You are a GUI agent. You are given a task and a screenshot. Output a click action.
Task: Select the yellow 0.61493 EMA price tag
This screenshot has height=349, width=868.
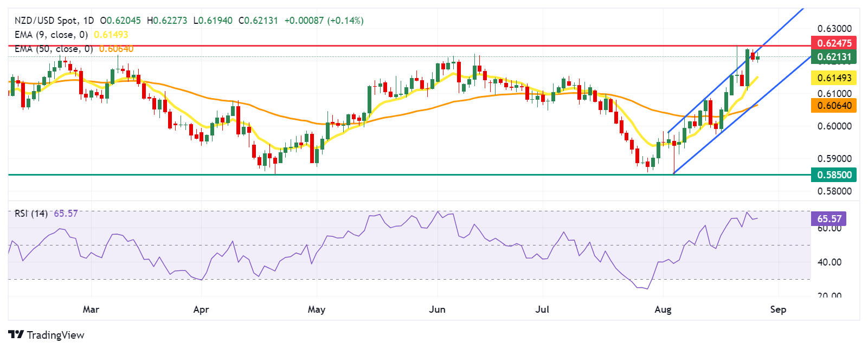tap(834, 78)
